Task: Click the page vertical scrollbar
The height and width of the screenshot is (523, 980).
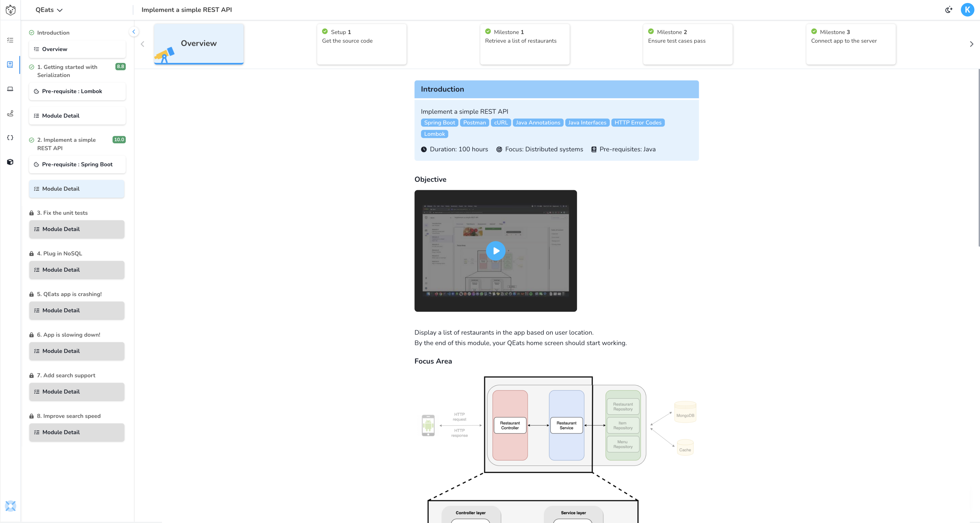Action: click(x=979, y=158)
